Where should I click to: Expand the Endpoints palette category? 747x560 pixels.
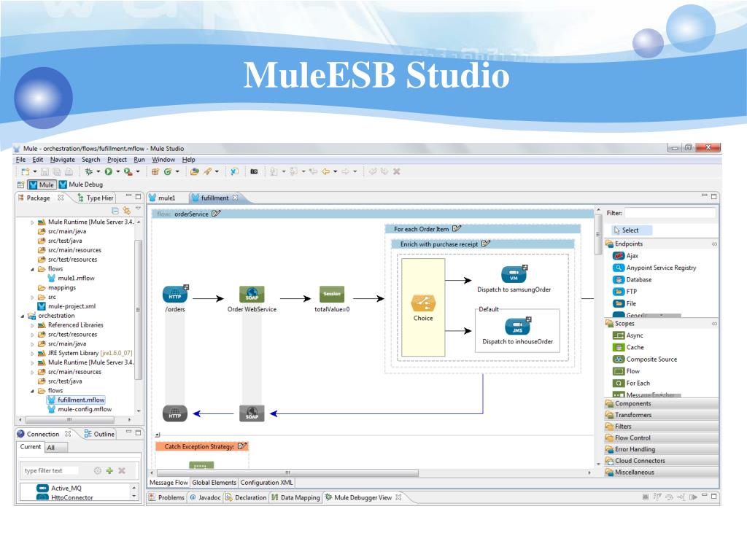662,244
